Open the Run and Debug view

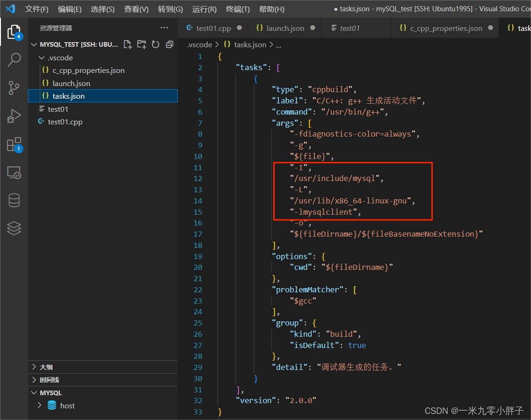14,116
